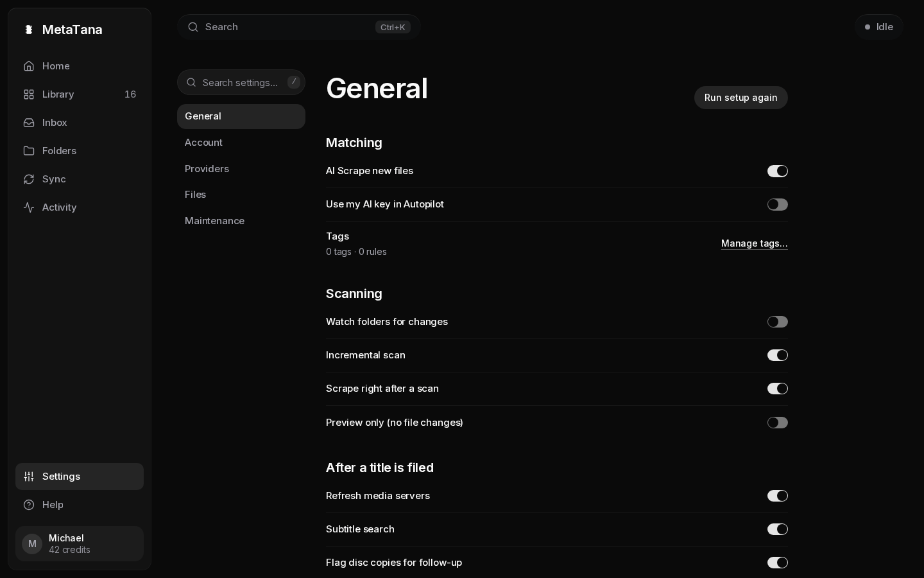Click the Inbox tray icon
The width and height of the screenshot is (924, 578).
[x=29, y=123]
